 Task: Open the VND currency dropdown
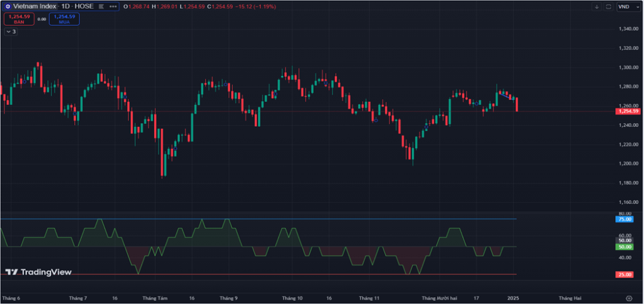point(626,6)
